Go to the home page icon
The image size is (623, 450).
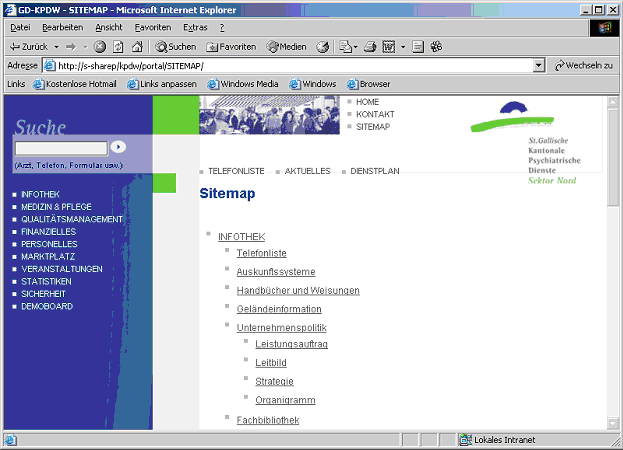[x=137, y=47]
